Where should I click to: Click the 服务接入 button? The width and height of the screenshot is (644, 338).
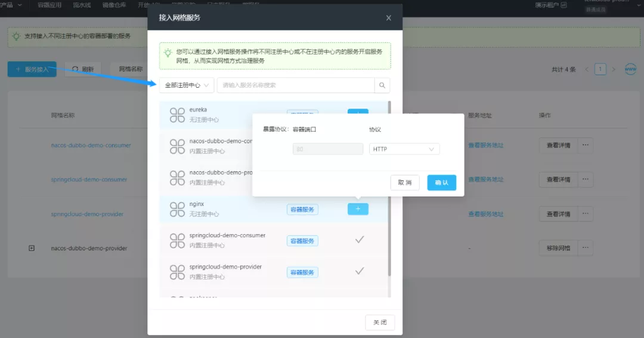[x=32, y=69]
